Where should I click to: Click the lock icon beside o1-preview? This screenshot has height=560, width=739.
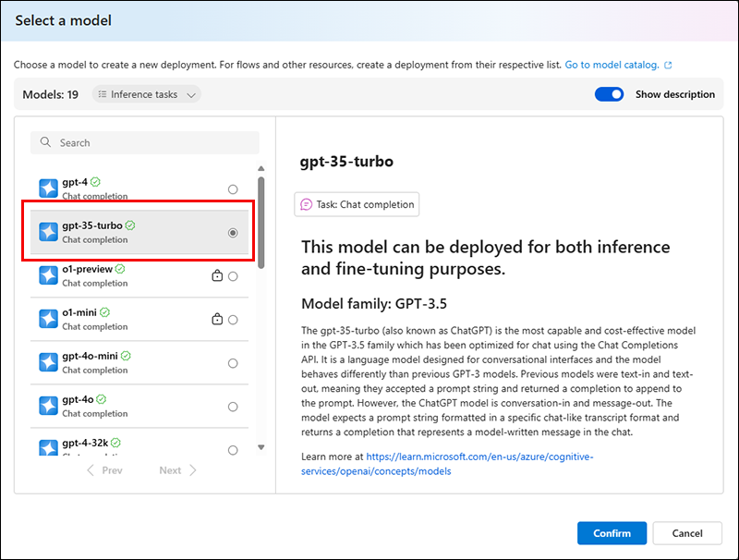tap(217, 275)
